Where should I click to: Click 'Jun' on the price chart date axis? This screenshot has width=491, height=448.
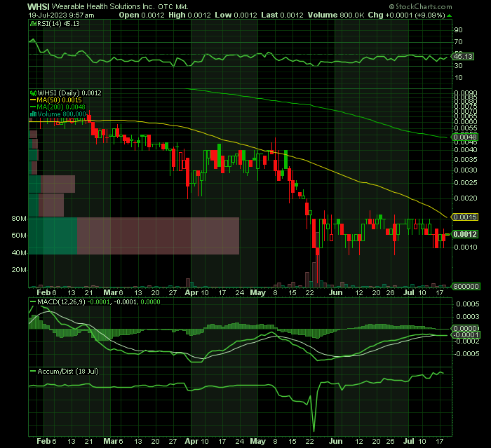[x=336, y=293]
